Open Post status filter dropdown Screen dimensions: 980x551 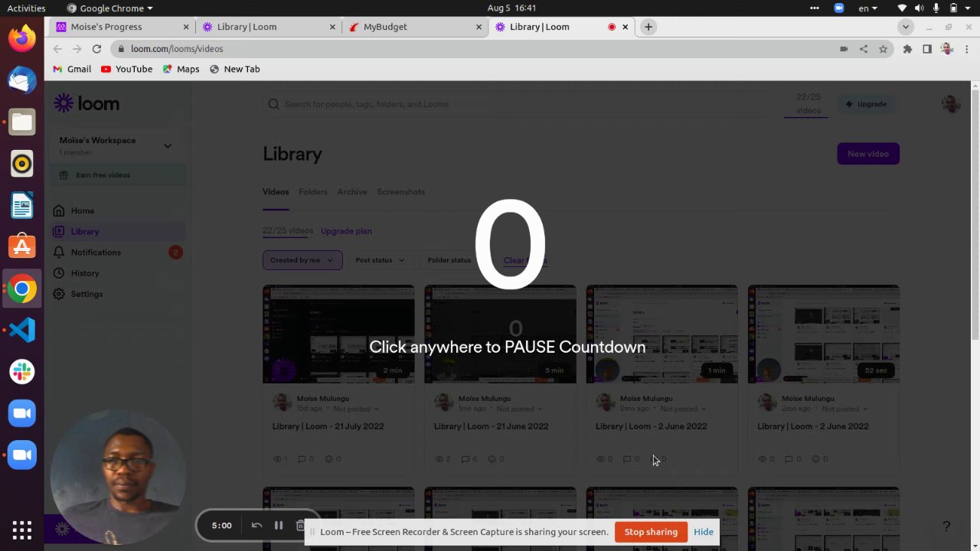tap(380, 260)
